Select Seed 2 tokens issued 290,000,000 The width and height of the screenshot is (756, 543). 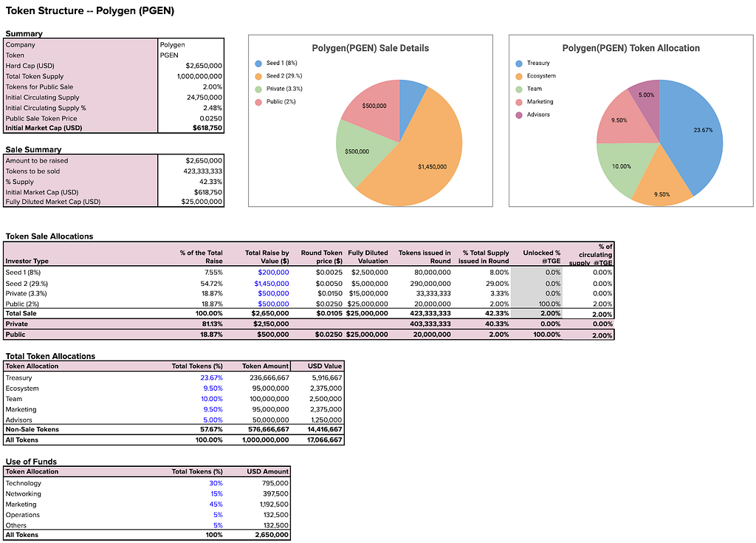pos(430,284)
